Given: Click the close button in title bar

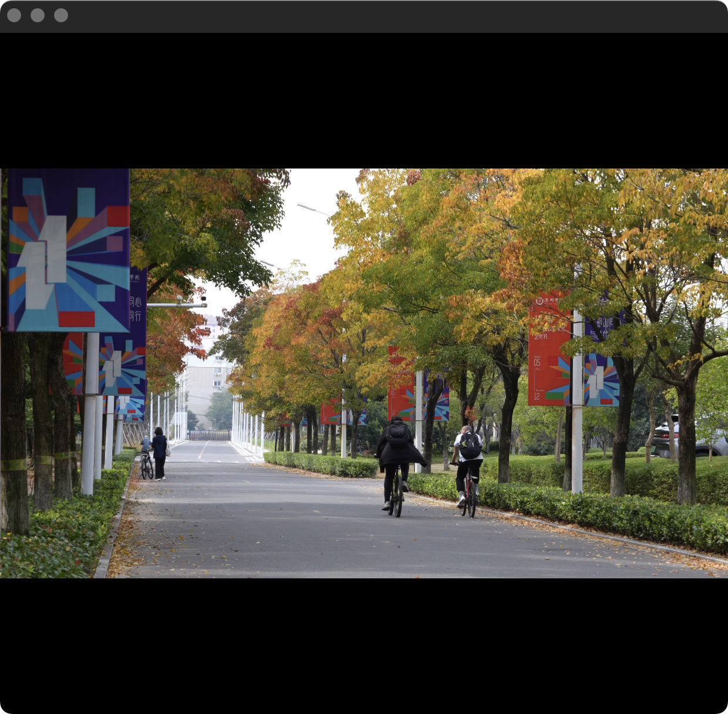Looking at the screenshot, I should (14, 15).
